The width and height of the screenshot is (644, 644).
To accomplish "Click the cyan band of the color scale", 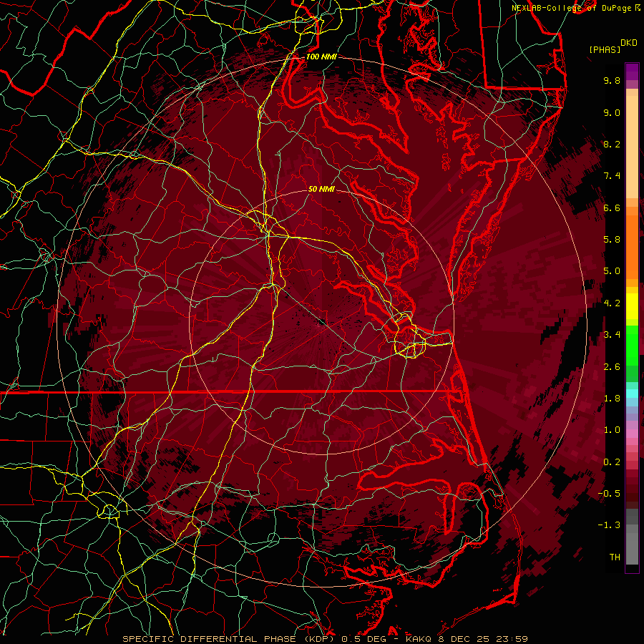I will [632, 394].
